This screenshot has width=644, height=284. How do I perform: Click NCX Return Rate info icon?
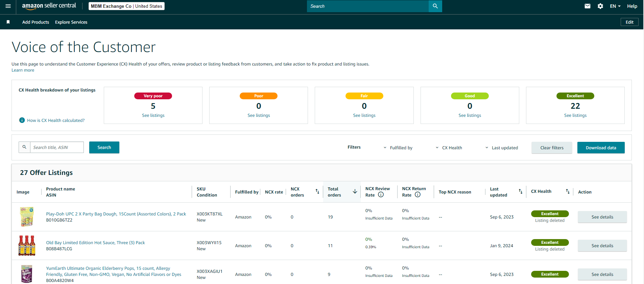(418, 195)
